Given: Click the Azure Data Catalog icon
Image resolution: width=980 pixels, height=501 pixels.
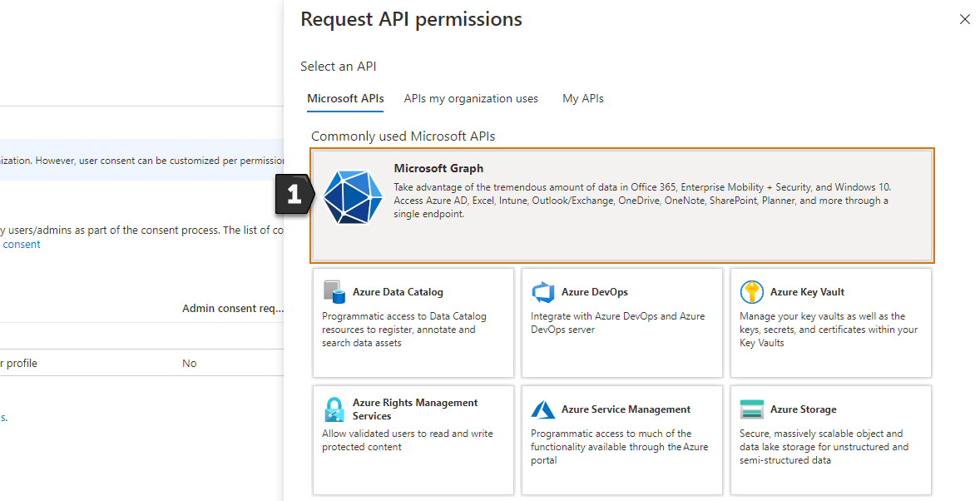Looking at the screenshot, I should 334,292.
